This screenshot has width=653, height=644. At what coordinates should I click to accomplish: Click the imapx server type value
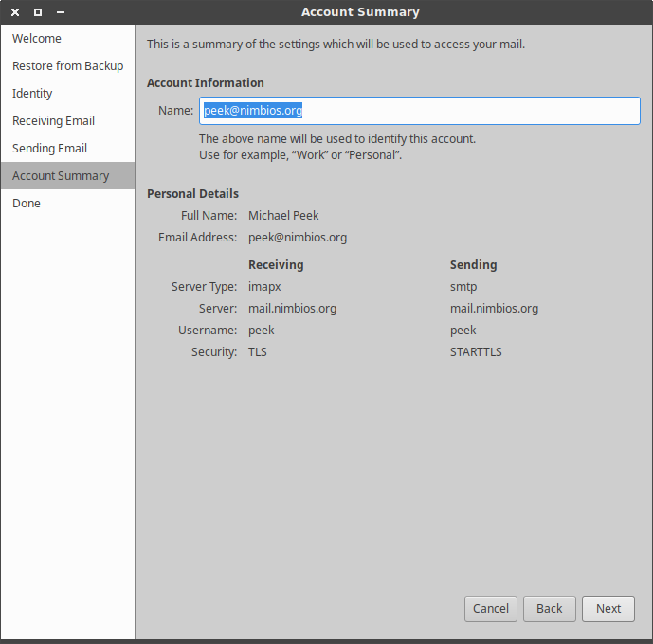(x=264, y=286)
